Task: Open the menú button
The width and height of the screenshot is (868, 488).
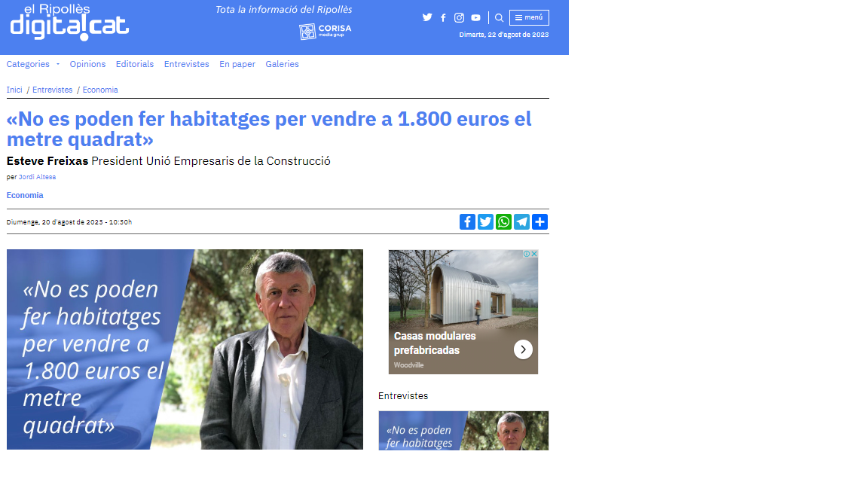Action: point(529,18)
